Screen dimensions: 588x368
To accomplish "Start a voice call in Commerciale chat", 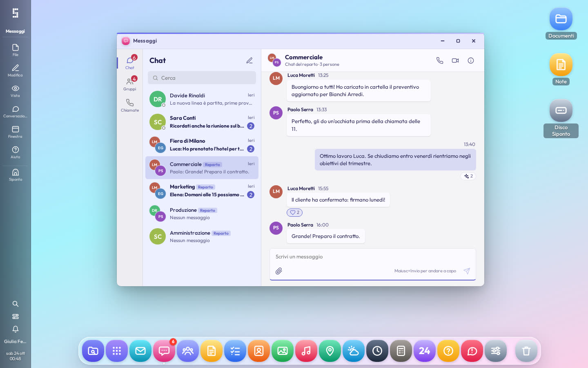I will [440, 61].
